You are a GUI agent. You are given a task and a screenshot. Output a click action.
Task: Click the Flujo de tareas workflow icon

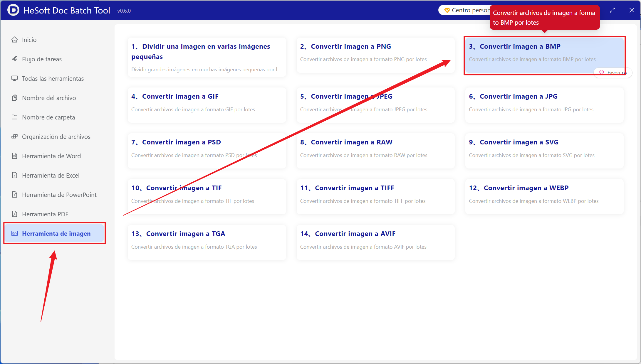point(14,59)
